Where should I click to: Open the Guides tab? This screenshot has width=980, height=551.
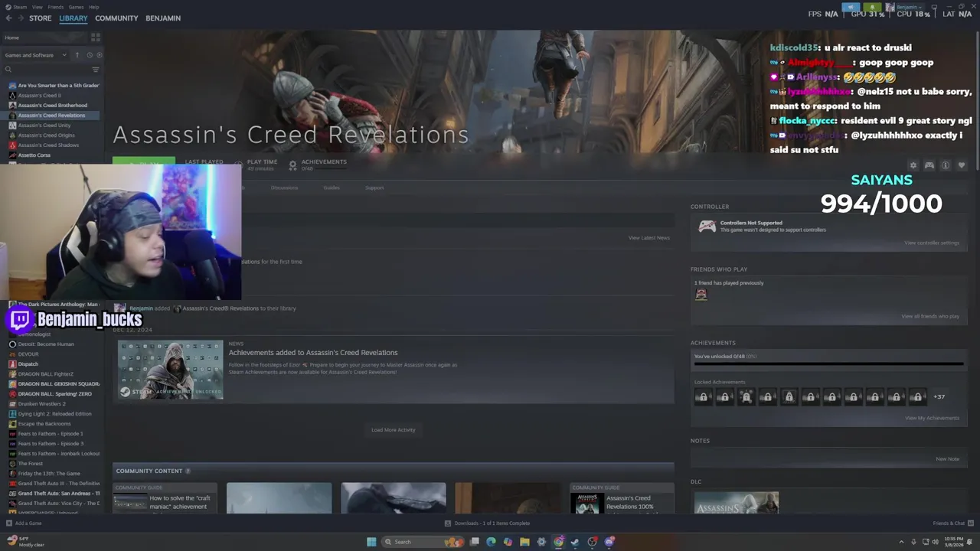point(332,187)
